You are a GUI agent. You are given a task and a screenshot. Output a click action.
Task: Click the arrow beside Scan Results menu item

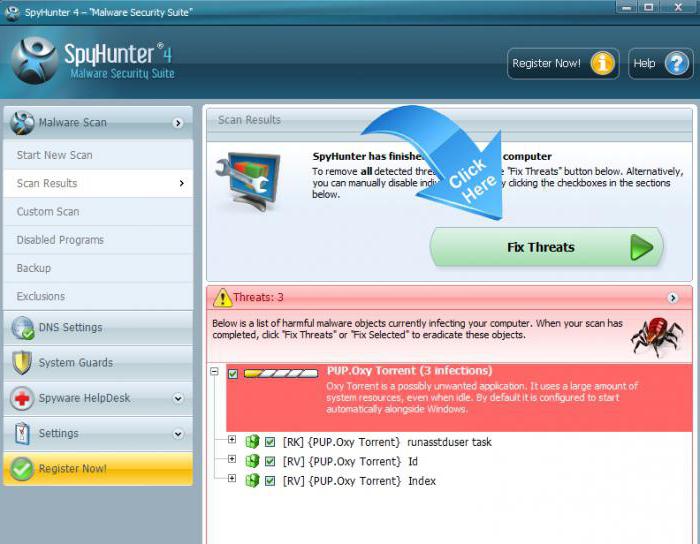[181, 183]
